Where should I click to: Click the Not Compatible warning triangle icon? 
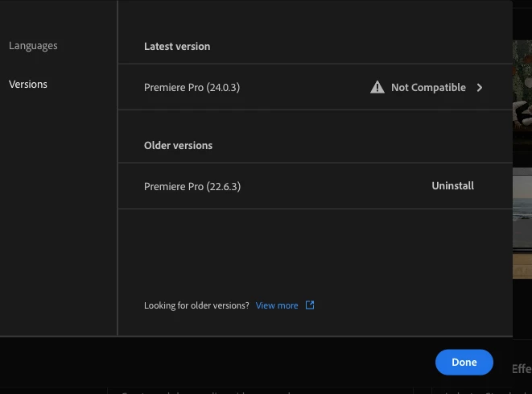click(x=377, y=87)
